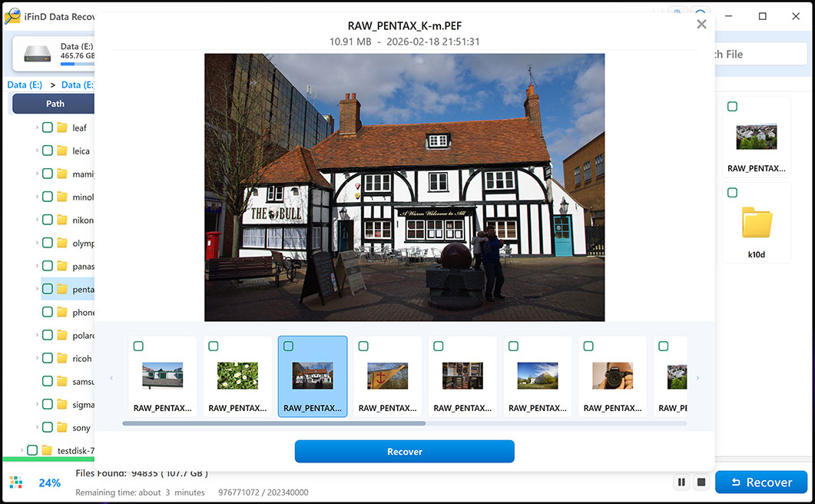Click the samsu folder icon
Image resolution: width=815 pixels, height=504 pixels.
click(x=62, y=381)
